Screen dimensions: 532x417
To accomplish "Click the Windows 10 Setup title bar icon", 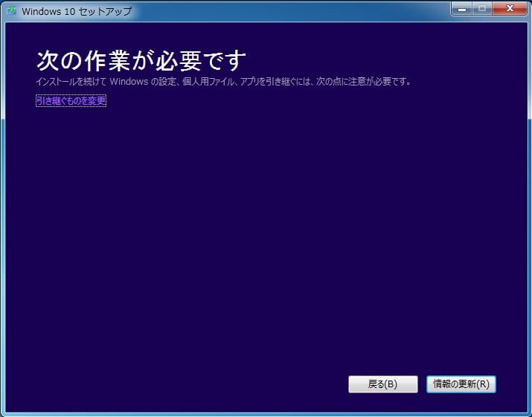I will (12, 10).
